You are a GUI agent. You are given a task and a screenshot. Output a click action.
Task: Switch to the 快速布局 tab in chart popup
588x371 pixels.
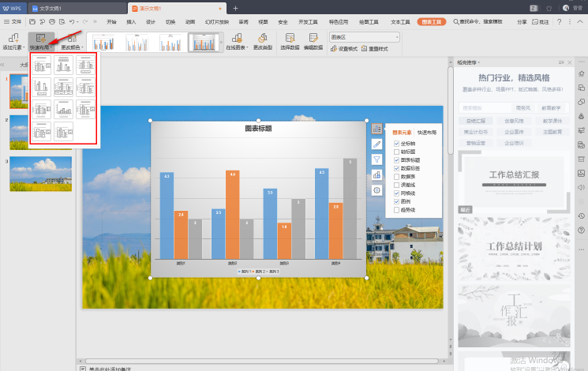427,133
